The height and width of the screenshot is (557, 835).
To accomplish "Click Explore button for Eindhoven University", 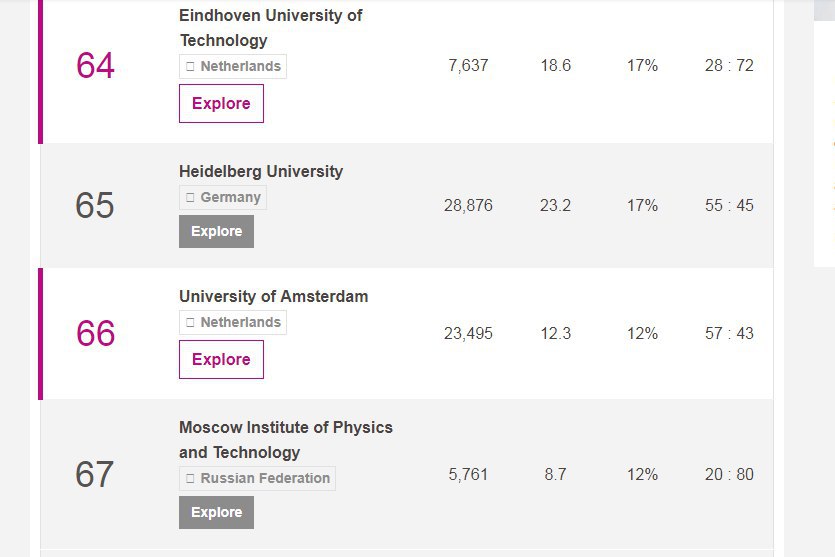I will (221, 103).
